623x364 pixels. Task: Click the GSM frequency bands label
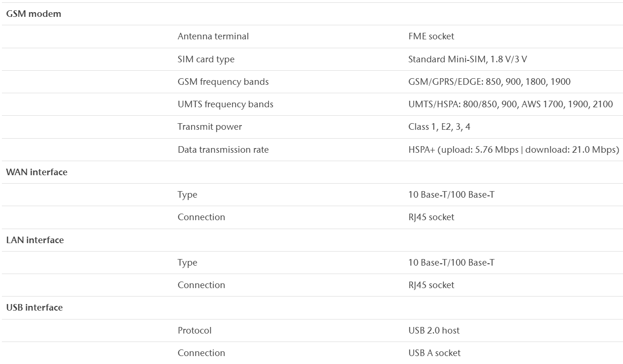tap(223, 82)
